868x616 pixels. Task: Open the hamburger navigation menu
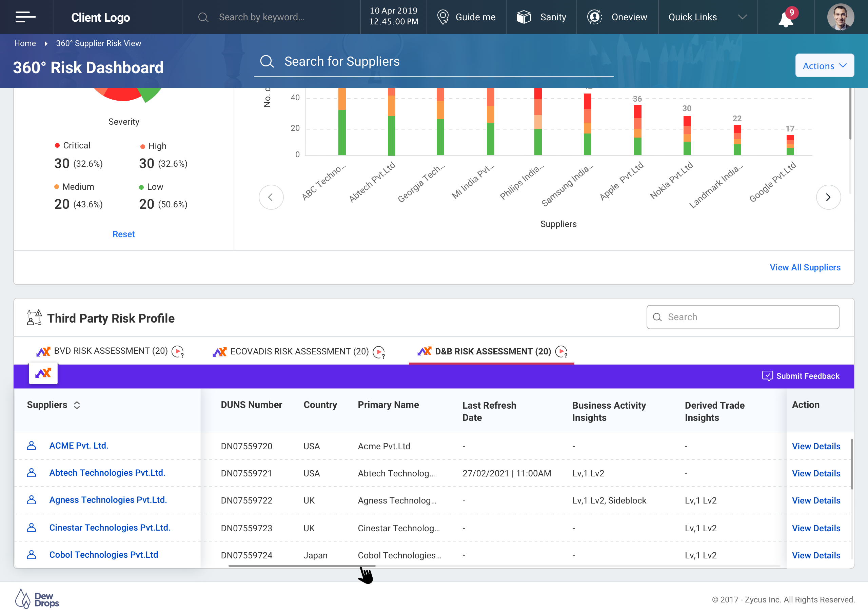click(25, 17)
